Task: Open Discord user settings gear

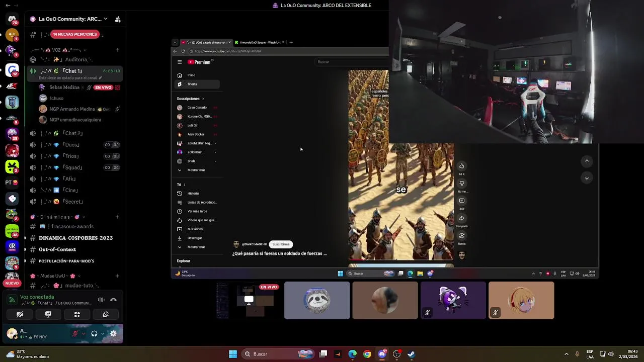Action: coord(113,333)
